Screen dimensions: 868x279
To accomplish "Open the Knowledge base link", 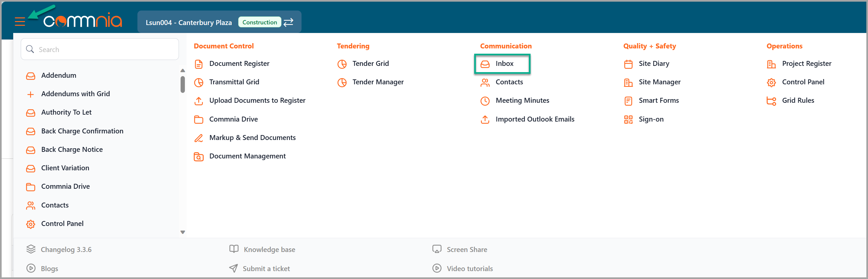I will pos(269,250).
